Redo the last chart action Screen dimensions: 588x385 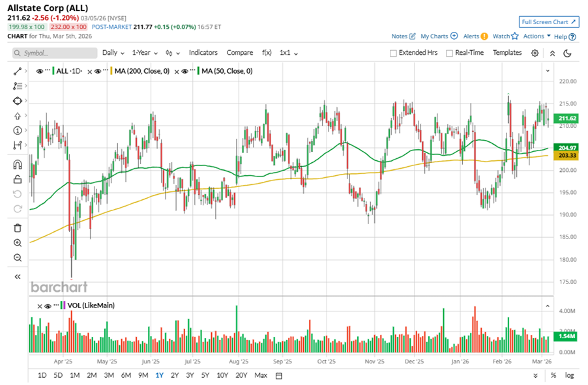(17, 209)
